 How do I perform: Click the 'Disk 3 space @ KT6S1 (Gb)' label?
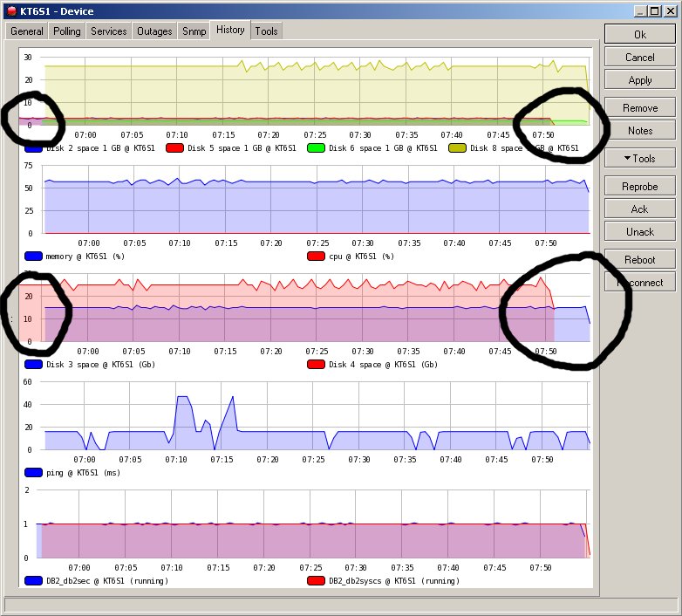(100, 364)
